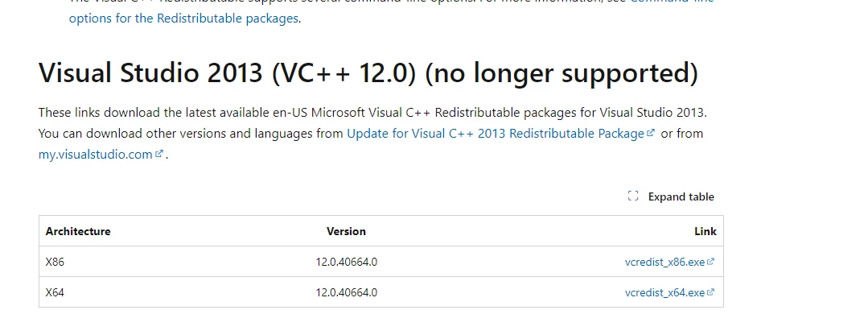868x335 pixels.
Task: Click external-link icon beside vcredist_x64.exe
Action: point(711,292)
